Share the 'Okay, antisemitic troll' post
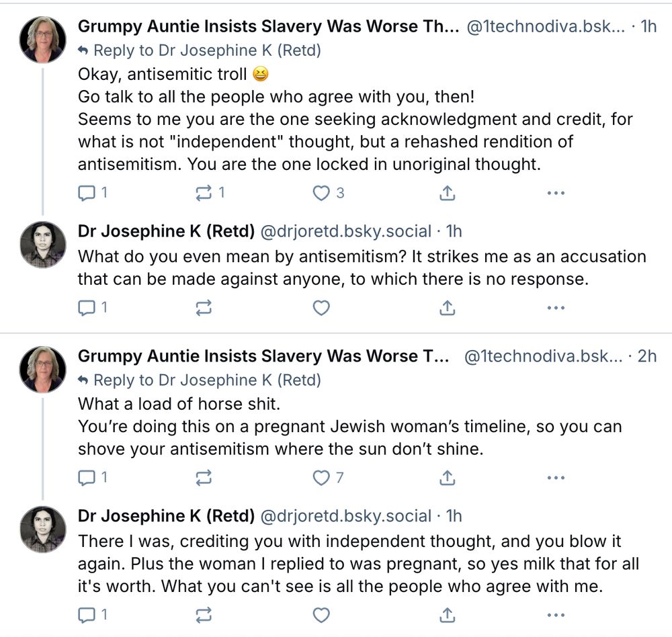This screenshot has width=672, height=637. 447,193
